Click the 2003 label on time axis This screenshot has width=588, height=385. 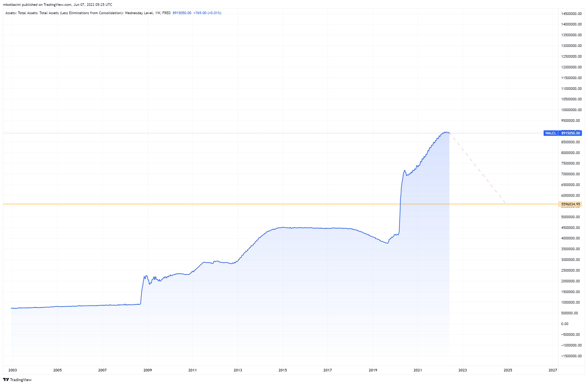13,370
